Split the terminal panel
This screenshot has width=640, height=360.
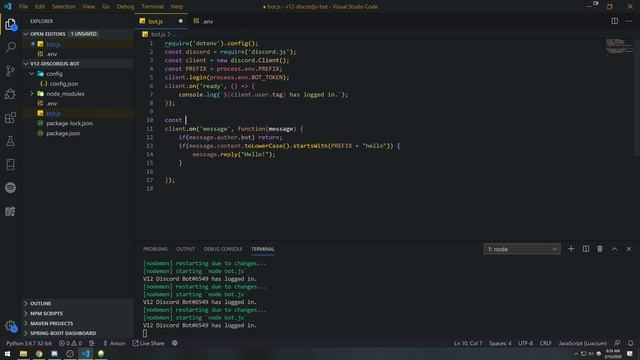[x=585, y=249]
